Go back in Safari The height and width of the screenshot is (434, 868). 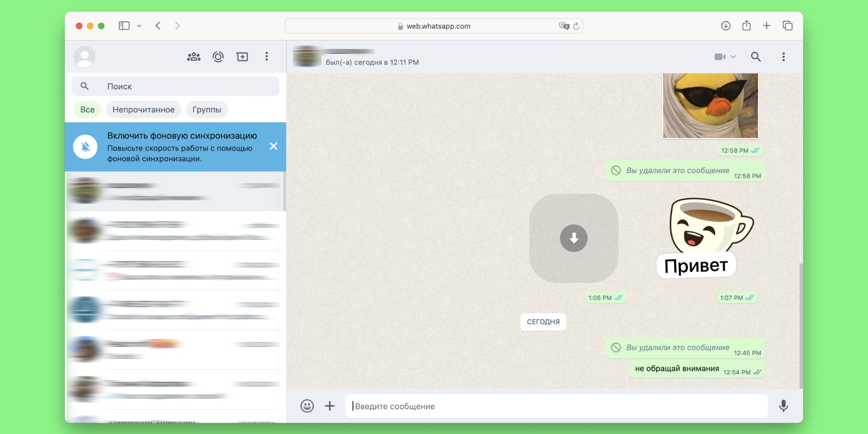(158, 26)
